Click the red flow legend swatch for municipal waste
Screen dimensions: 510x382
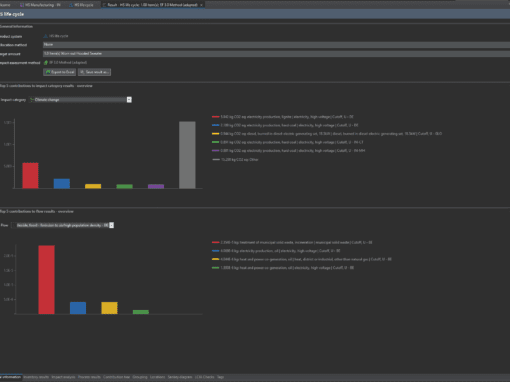pos(215,242)
